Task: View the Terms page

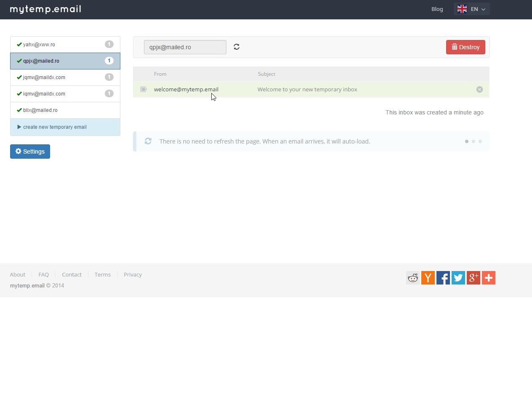Action: [x=103, y=274]
